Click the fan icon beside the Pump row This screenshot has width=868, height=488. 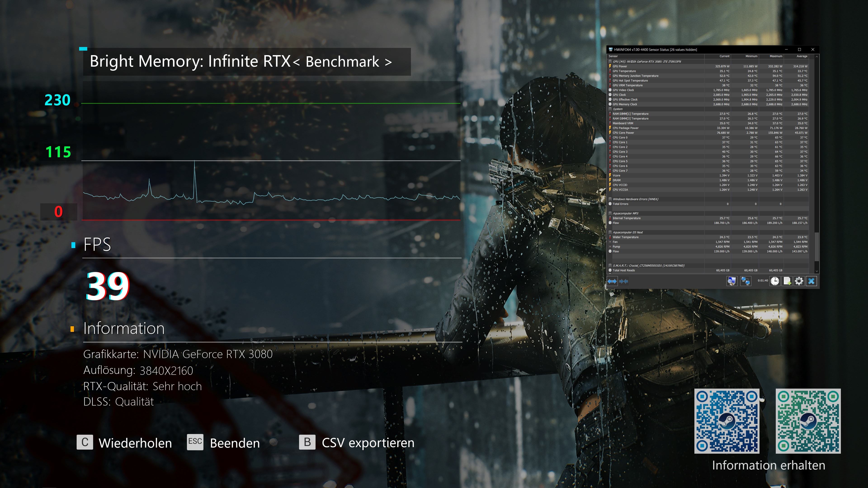pyautogui.click(x=610, y=246)
